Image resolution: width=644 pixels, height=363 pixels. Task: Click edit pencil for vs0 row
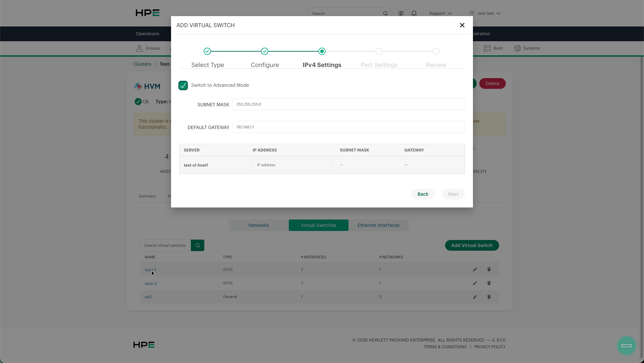(475, 297)
